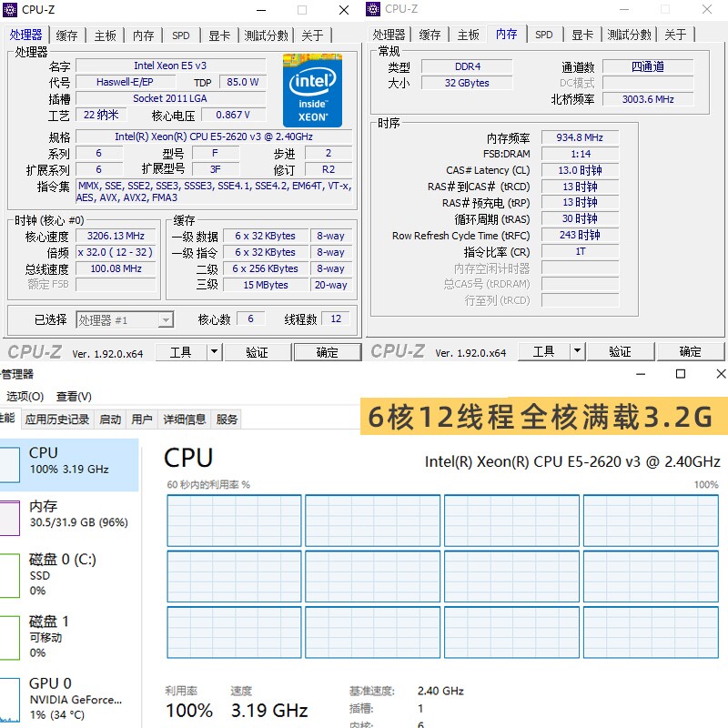The height and width of the screenshot is (728, 728).
Task: Maximize the Task Manager window
Action: point(681,374)
